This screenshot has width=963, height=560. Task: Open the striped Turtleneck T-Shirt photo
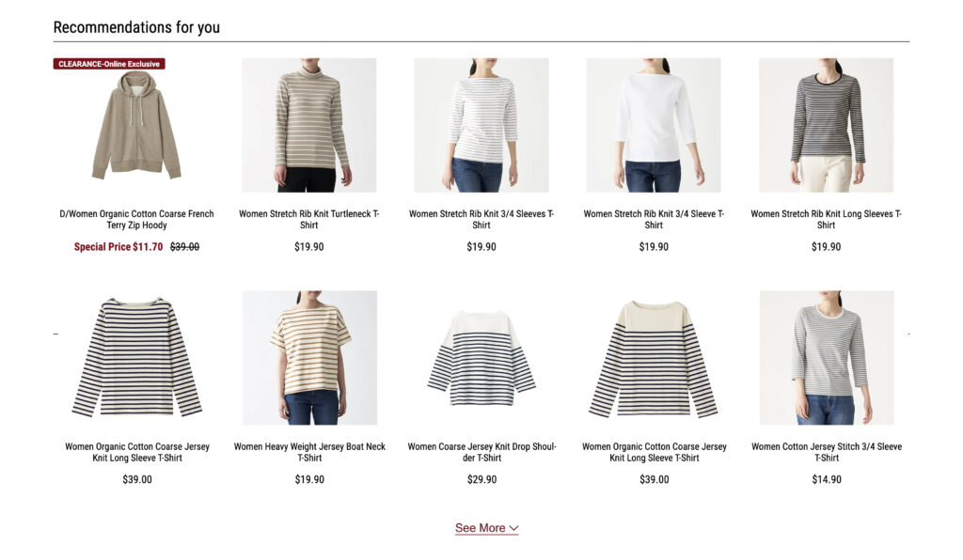pyautogui.click(x=308, y=125)
